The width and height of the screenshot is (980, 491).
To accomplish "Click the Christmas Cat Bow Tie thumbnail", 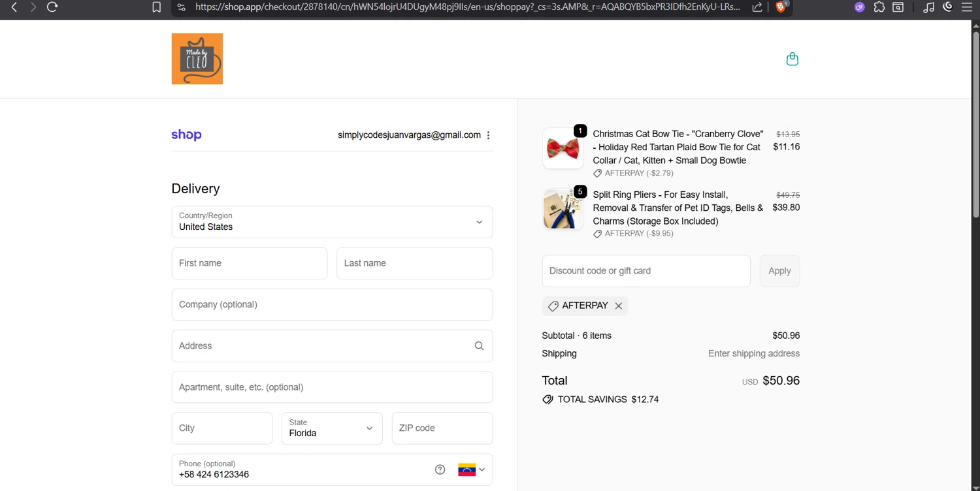I will click(x=563, y=148).
